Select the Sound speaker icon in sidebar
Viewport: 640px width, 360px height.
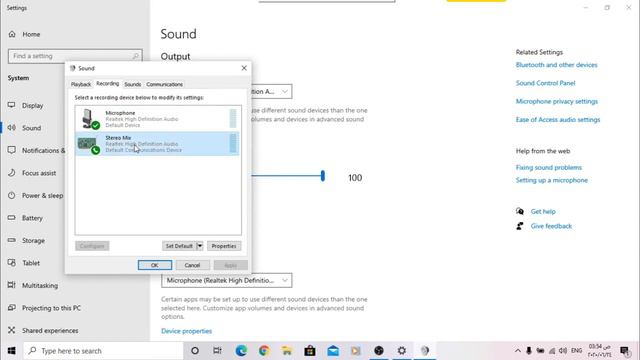pos(11,128)
